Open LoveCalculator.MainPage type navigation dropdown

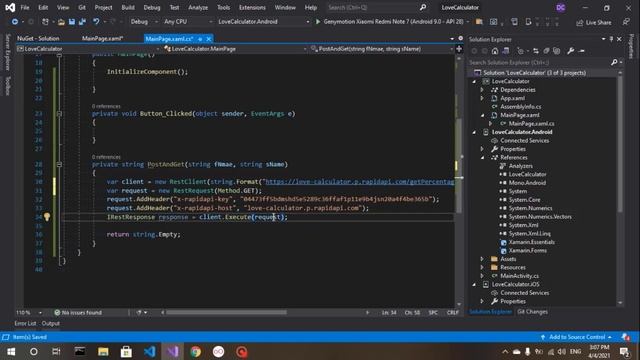pos(236,49)
